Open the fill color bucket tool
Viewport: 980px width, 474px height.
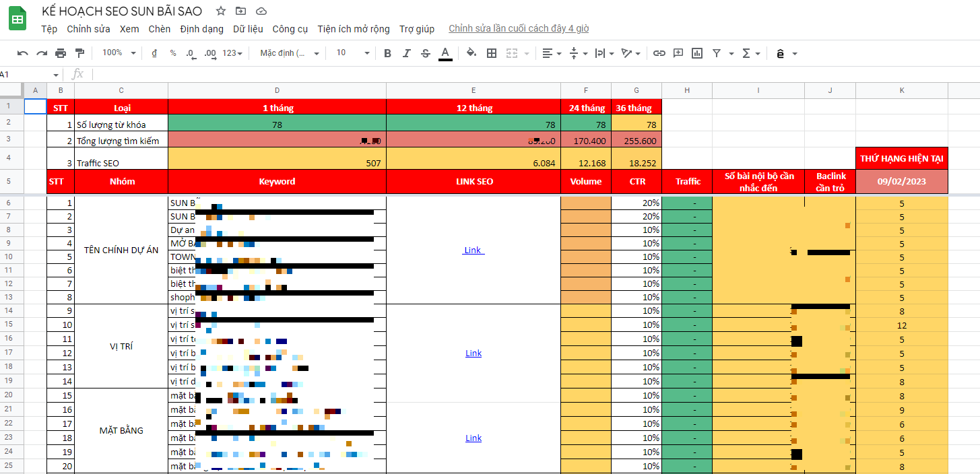[x=471, y=53]
